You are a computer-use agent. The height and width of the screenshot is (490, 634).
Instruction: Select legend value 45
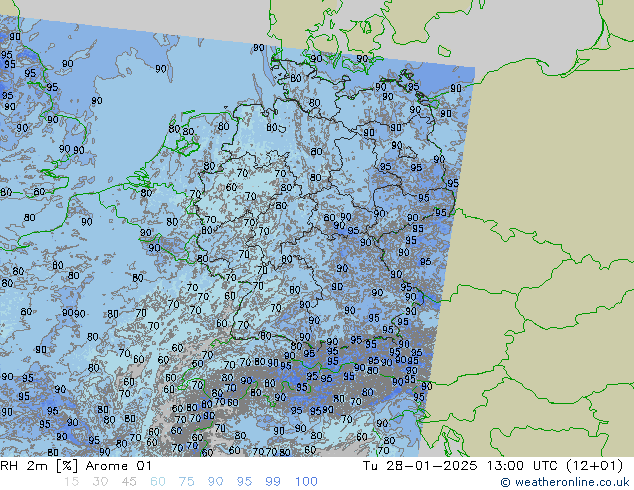pyautogui.click(x=129, y=482)
